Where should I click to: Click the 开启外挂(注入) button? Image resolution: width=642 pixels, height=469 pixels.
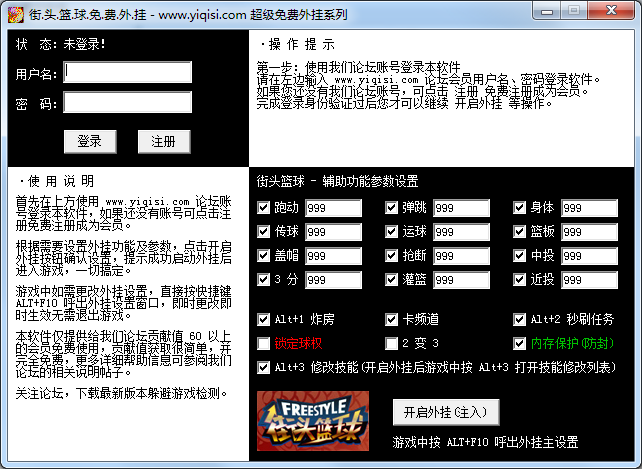(x=446, y=412)
